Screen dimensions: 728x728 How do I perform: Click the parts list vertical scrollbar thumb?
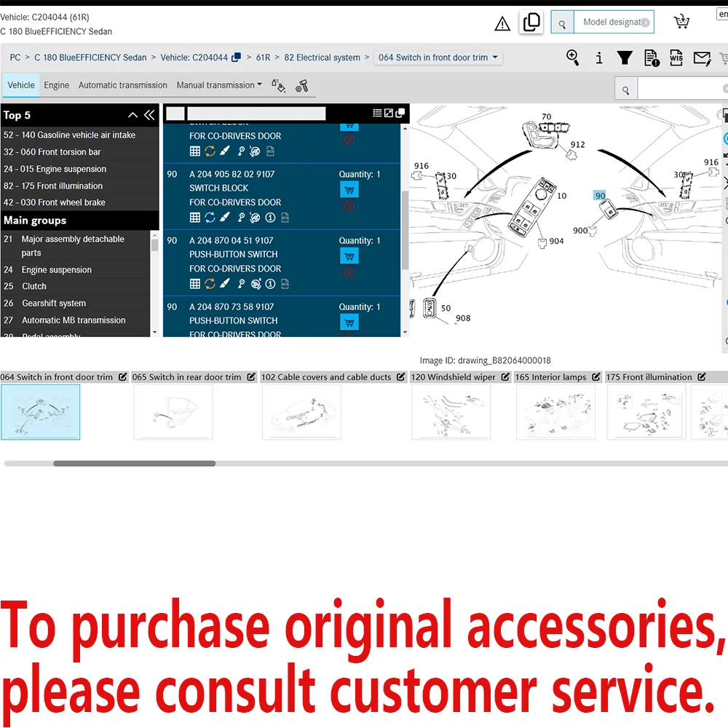pos(405,230)
